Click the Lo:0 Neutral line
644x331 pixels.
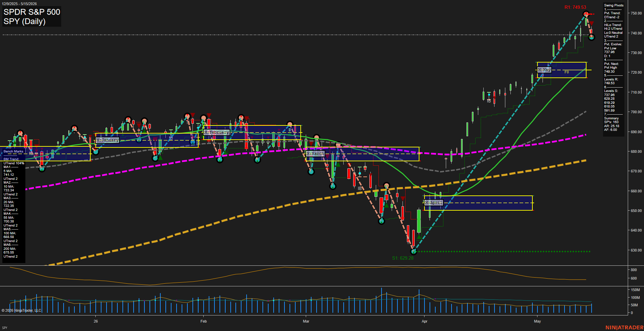pos(613,33)
